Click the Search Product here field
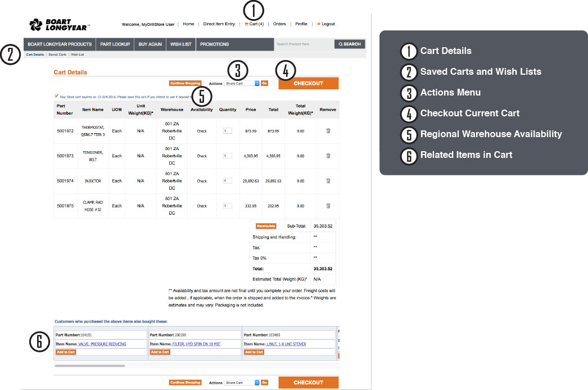 click(x=304, y=44)
